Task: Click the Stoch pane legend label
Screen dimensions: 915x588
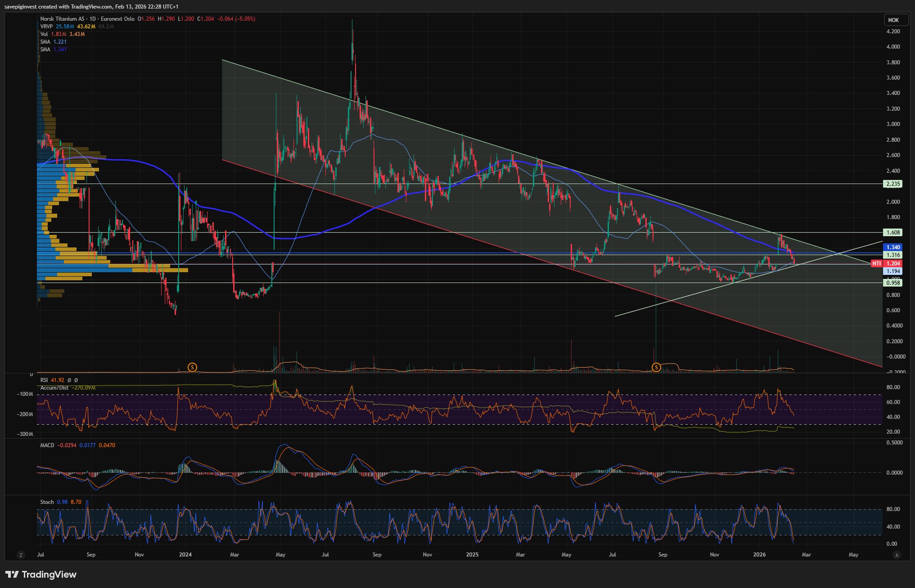Action: pos(47,502)
